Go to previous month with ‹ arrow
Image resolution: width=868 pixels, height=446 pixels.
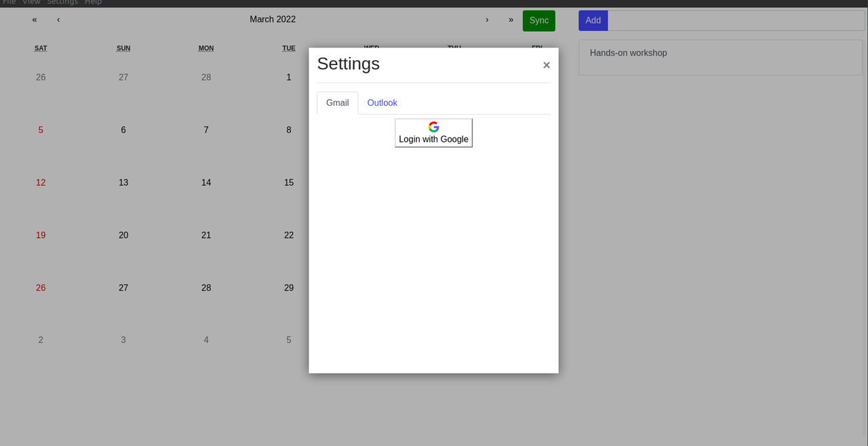(58, 20)
